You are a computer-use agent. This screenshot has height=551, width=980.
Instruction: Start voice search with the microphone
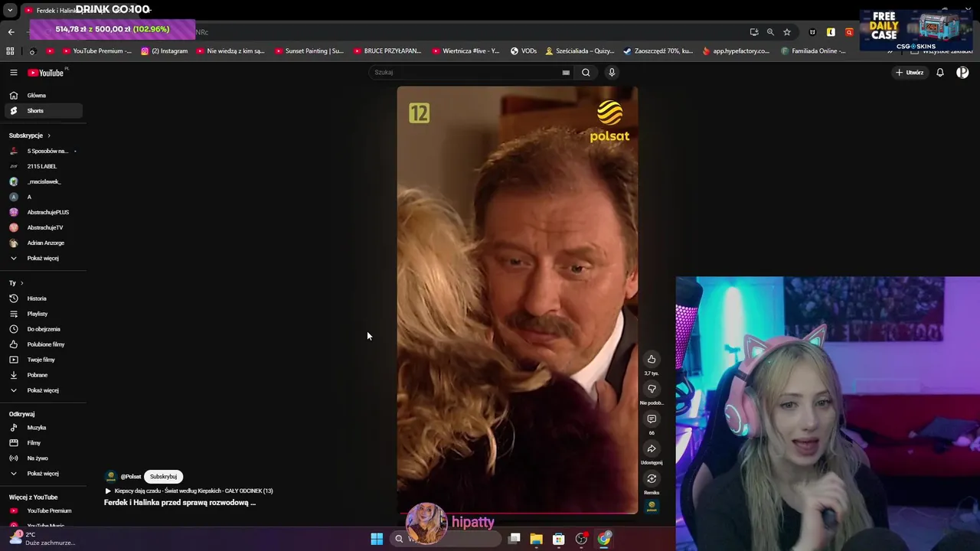tap(612, 73)
